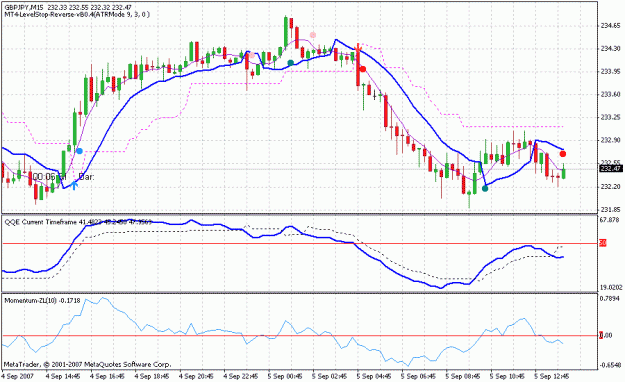625x382 pixels.
Task: Click the QQE Current Timeframe indicator label
Action: point(78,222)
